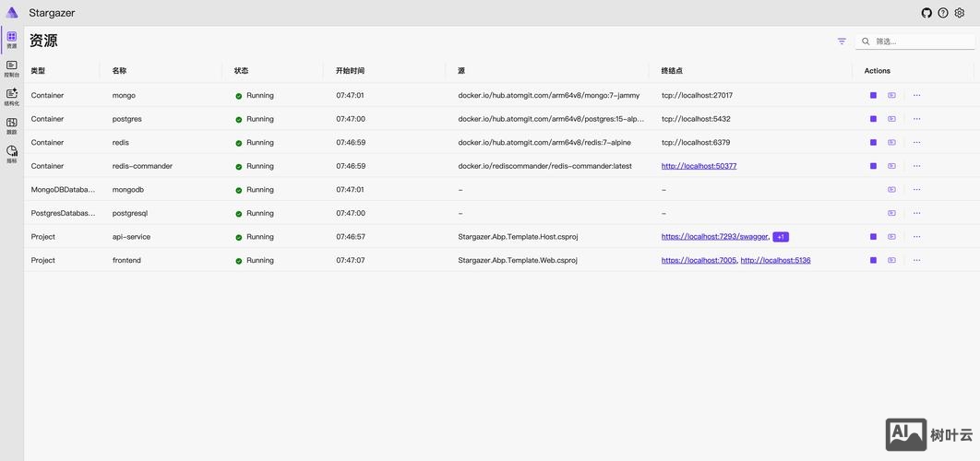Screen dimensions: 980x461
Task: Open the https://localhost:7293/swagger link
Action: pyautogui.click(x=714, y=237)
